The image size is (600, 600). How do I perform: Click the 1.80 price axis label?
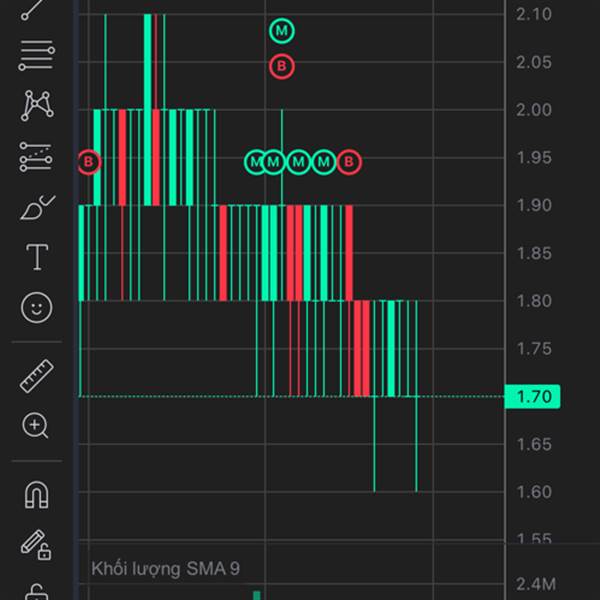tap(534, 301)
